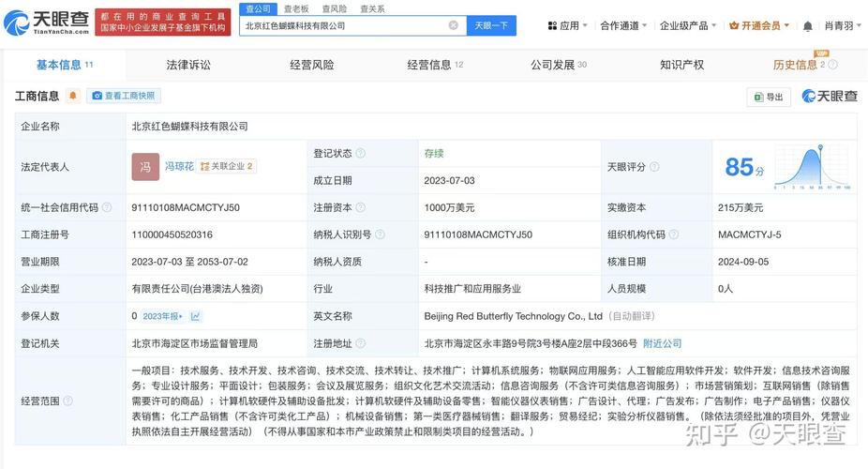Open the 公司发展 tab

click(559, 65)
